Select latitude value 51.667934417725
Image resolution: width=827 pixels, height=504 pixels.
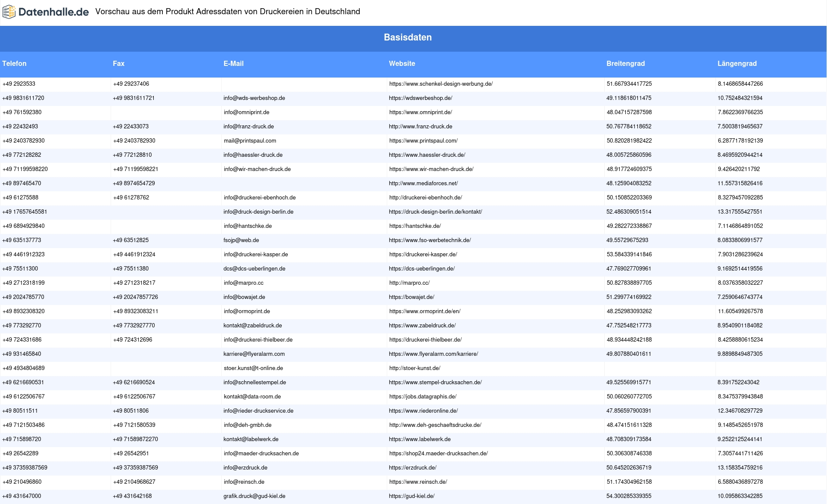[629, 84]
